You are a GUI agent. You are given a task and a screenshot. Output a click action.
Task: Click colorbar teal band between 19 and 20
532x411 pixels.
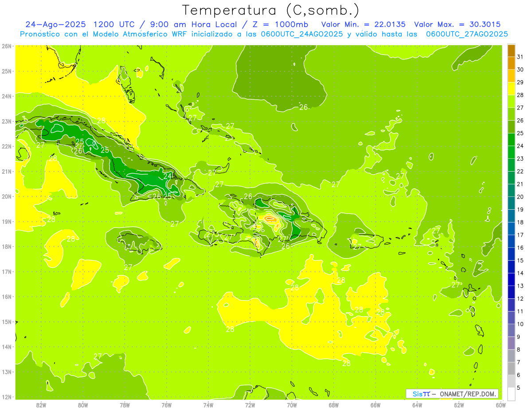coord(511,203)
